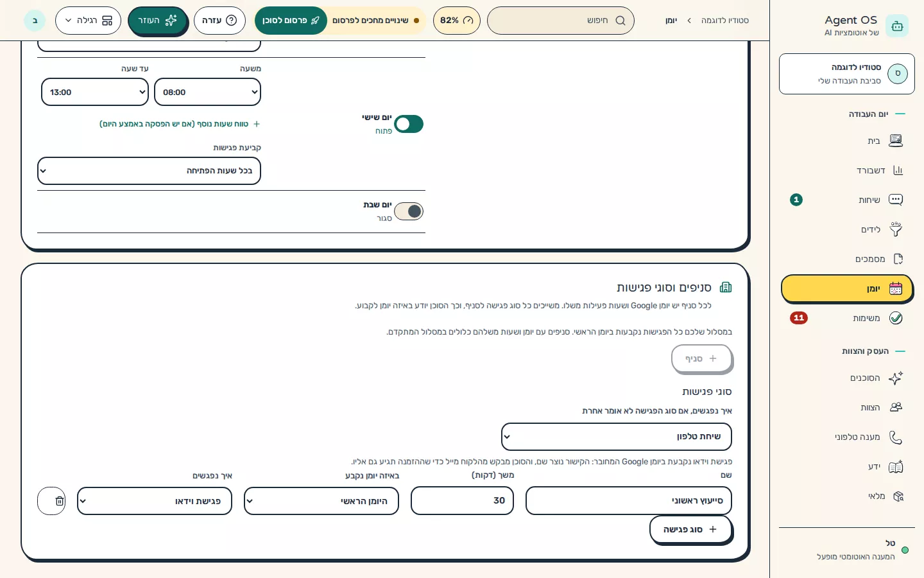924x578 pixels.
Task: Open the שיחת טלפון meeting mode dropdown
Action: (616, 437)
